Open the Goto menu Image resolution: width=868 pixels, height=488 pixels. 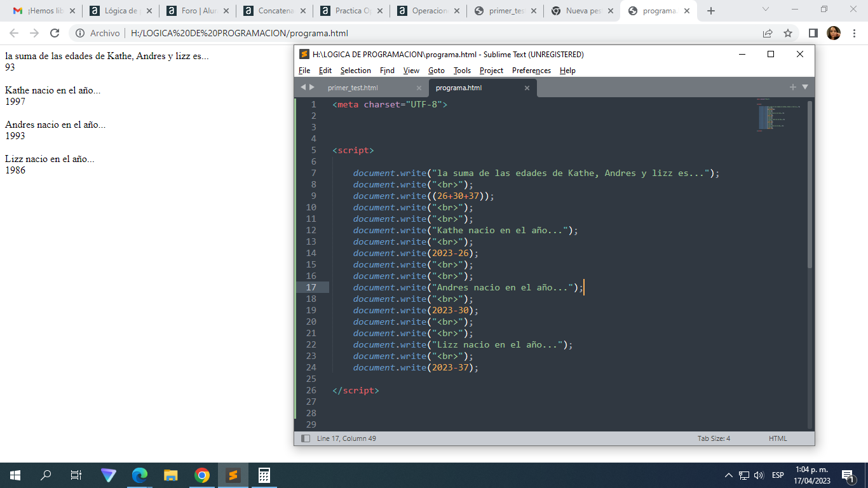click(x=437, y=71)
